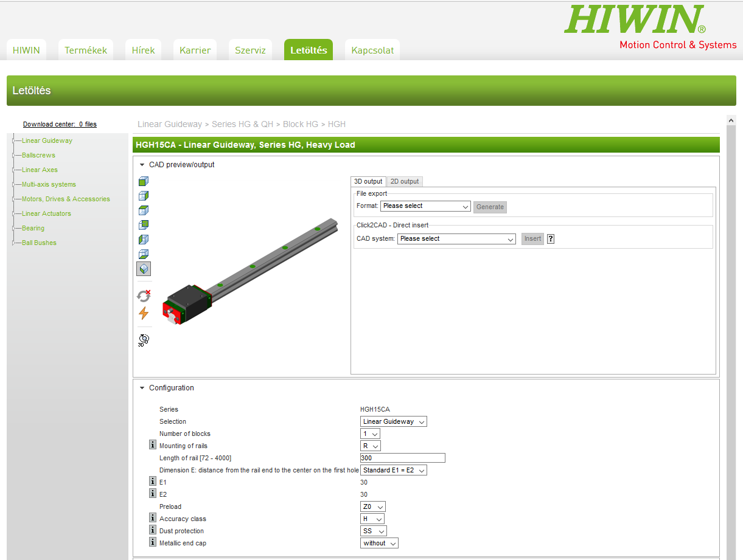Click the Insert button
The width and height of the screenshot is (743, 560).
click(x=532, y=239)
